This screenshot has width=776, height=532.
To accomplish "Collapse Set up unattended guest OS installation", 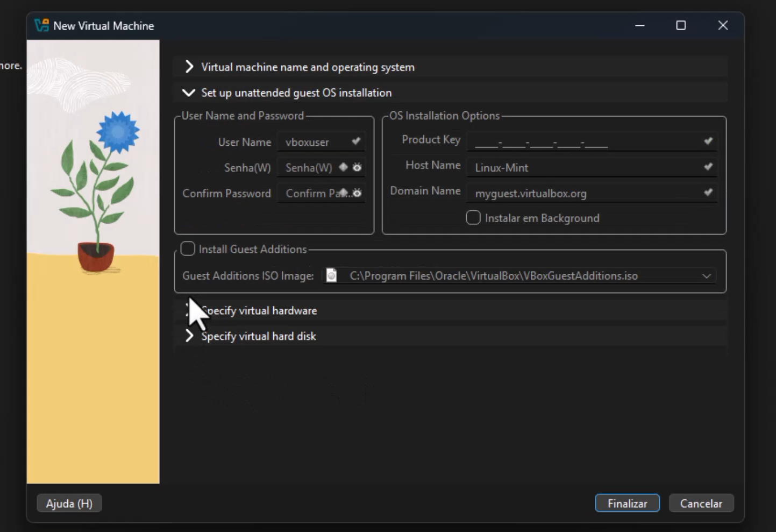I will point(451,93).
